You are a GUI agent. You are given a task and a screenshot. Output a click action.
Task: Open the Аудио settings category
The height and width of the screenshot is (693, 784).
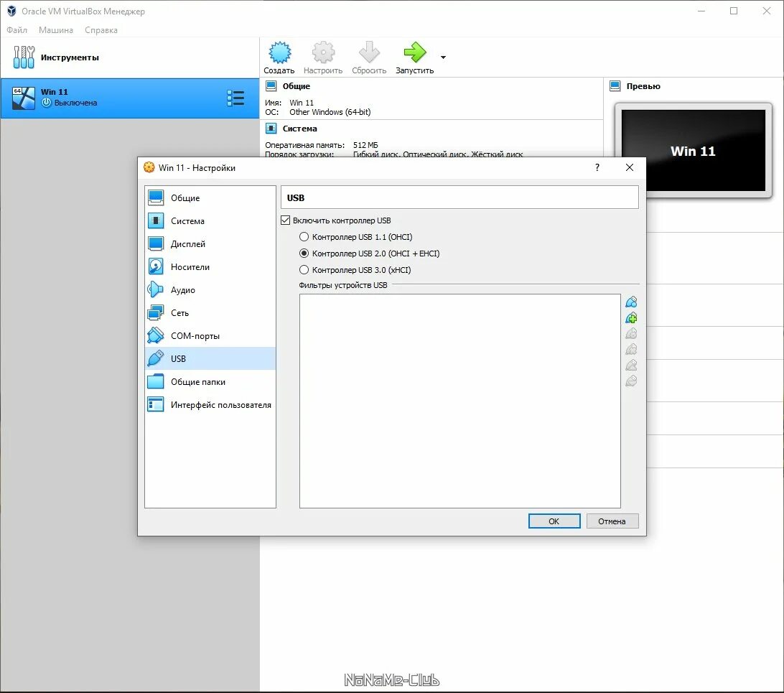[x=210, y=290]
